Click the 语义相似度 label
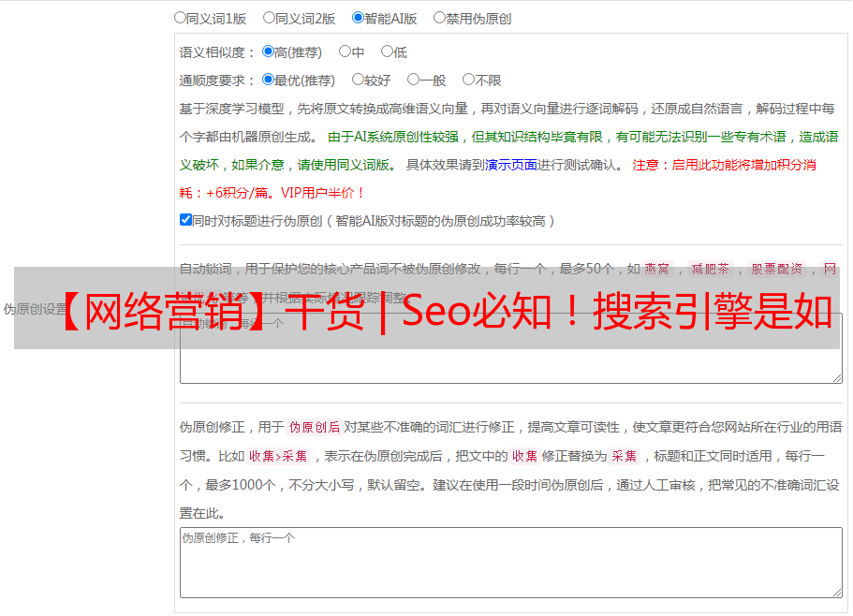The image size is (853, 616). point(216,52)
